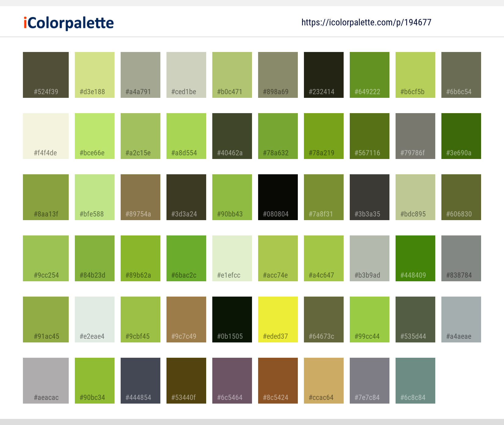Viewport: 504px width, 425px height.
Task: Select the #606830 swatch
Action: pos(461,197)
